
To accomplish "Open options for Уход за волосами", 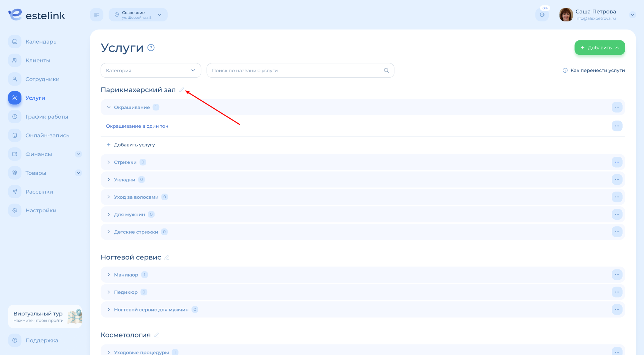I will [617, 197].
